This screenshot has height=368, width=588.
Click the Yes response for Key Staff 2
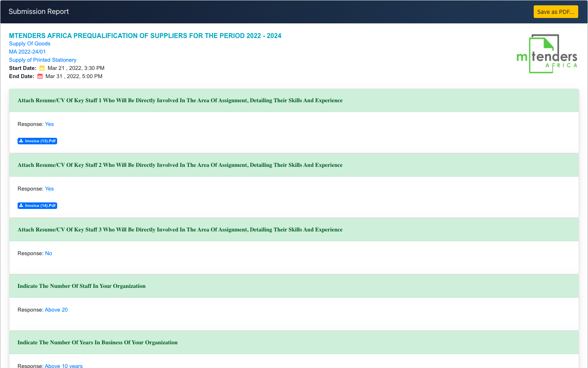49,189
